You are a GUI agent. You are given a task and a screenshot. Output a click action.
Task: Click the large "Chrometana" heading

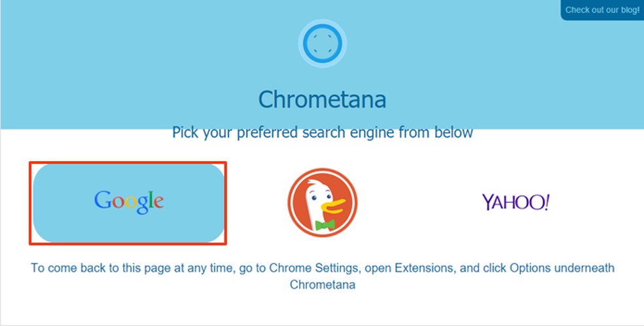point(322,100)
